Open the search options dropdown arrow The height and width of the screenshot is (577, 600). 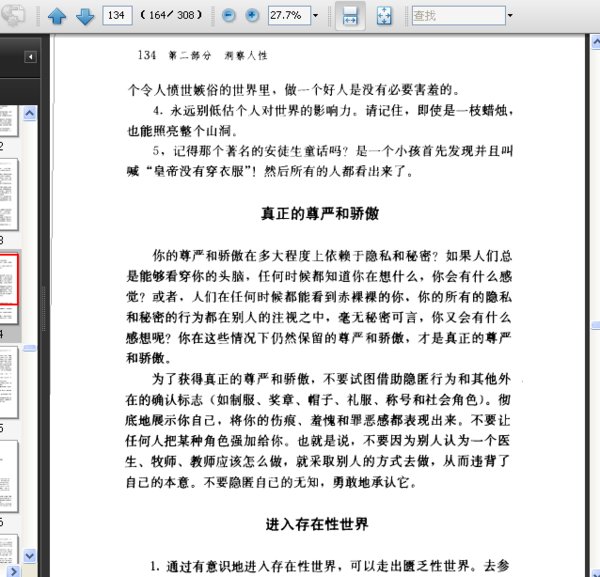[x=510, y=16]
